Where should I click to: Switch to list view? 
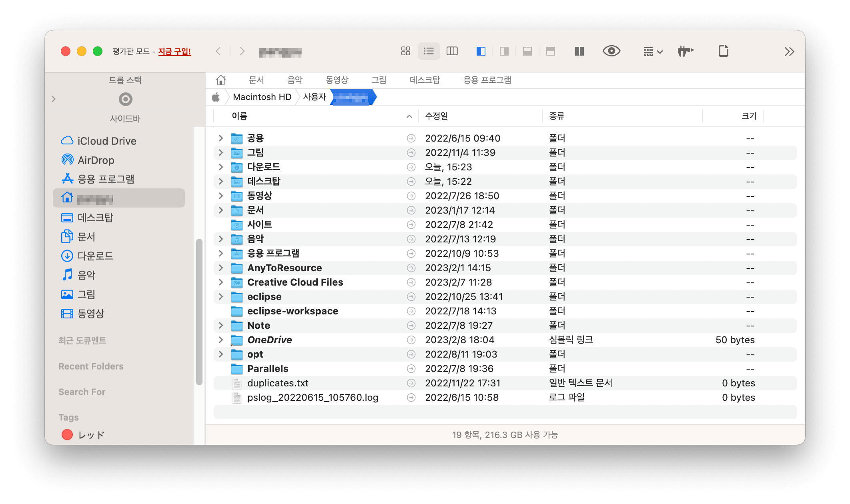coord(429,51)
